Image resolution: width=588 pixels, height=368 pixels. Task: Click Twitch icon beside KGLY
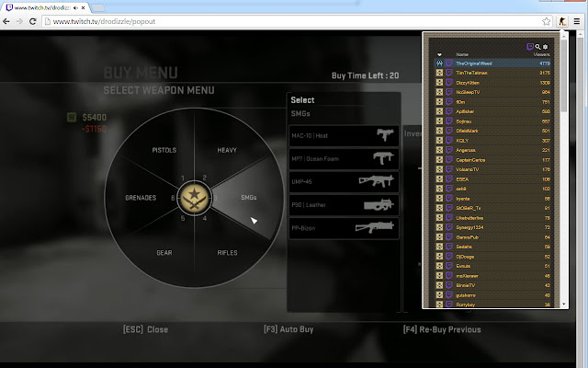(449, 141)
